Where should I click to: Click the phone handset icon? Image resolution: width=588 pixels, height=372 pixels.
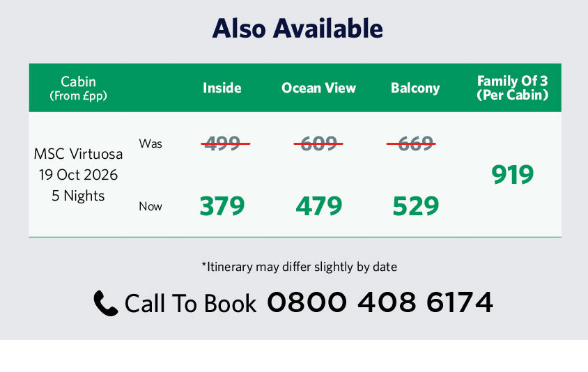click(x=105, y=303)
